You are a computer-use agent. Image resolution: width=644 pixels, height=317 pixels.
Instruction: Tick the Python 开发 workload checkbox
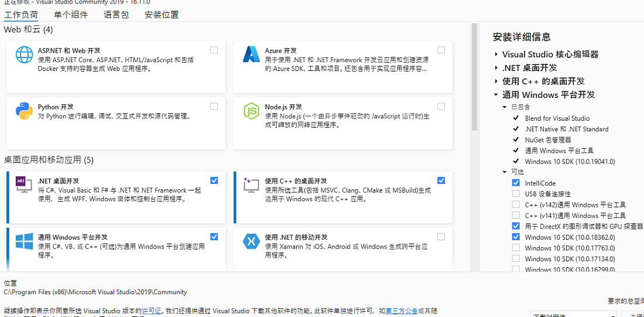point(214,107)
